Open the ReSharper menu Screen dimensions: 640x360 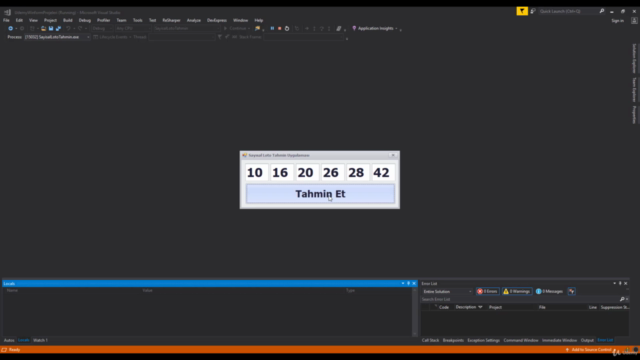(x=171, y=20)
